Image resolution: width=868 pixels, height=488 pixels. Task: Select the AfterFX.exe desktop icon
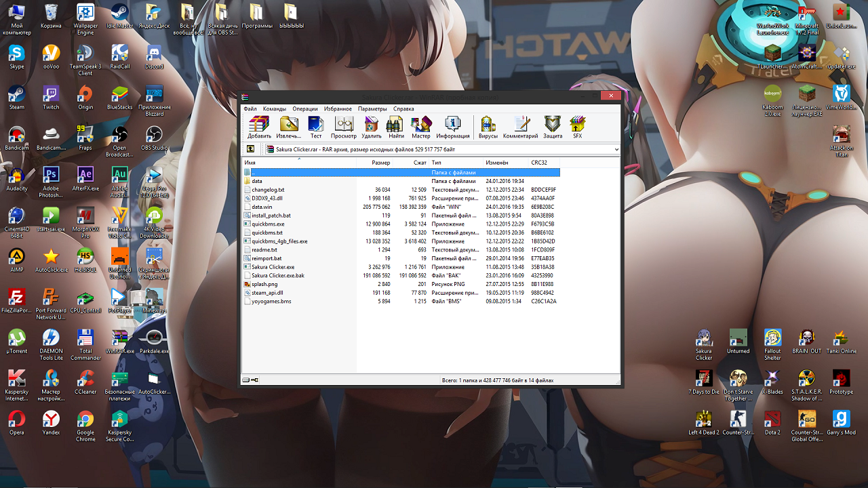[x=85, y=178]
